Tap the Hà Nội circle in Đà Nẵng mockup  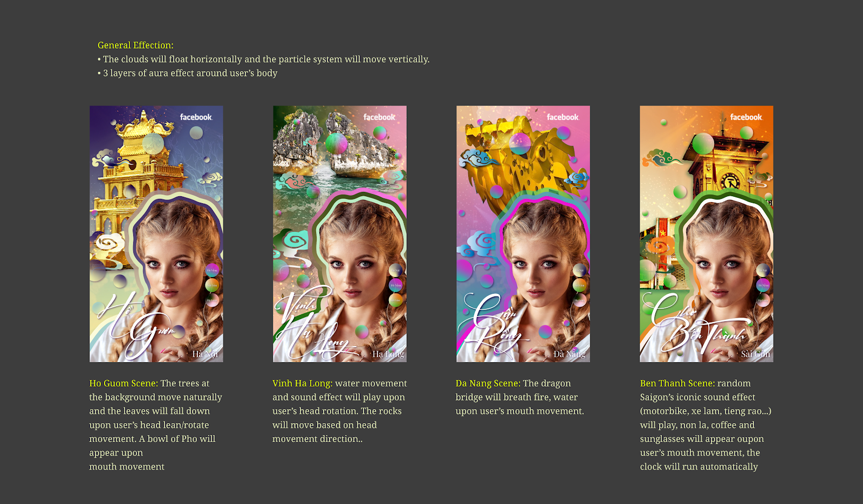click(579, 270)
